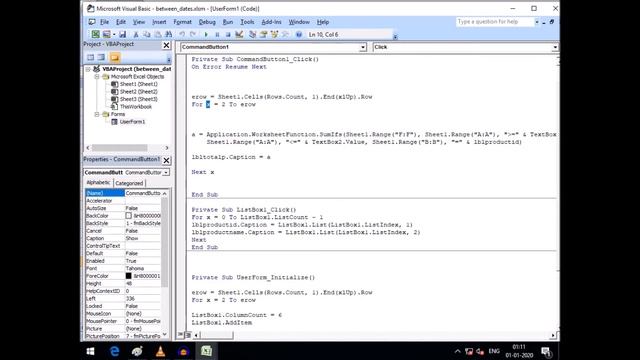The image size is (640, 360).
Task: Click the Find binoculars icon
Action: pos(169,35)
